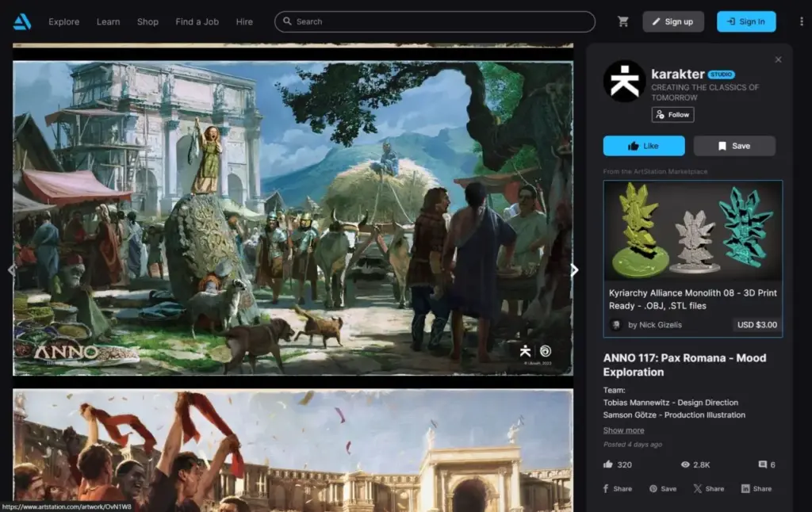This screenshot has width=812, height=512.
Task: Follow the karakter studio
Action: [672, 114]
